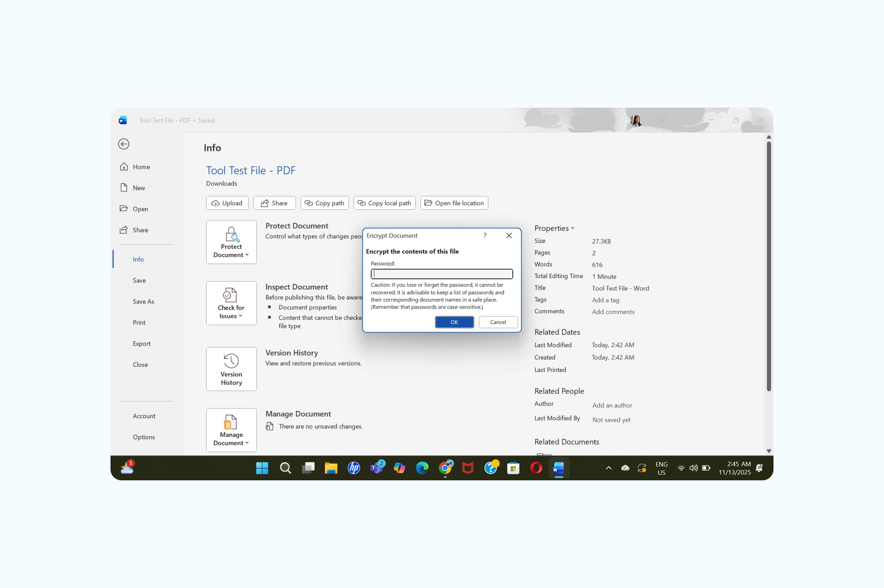
Task: Open the file location
Action: [454, 203]
